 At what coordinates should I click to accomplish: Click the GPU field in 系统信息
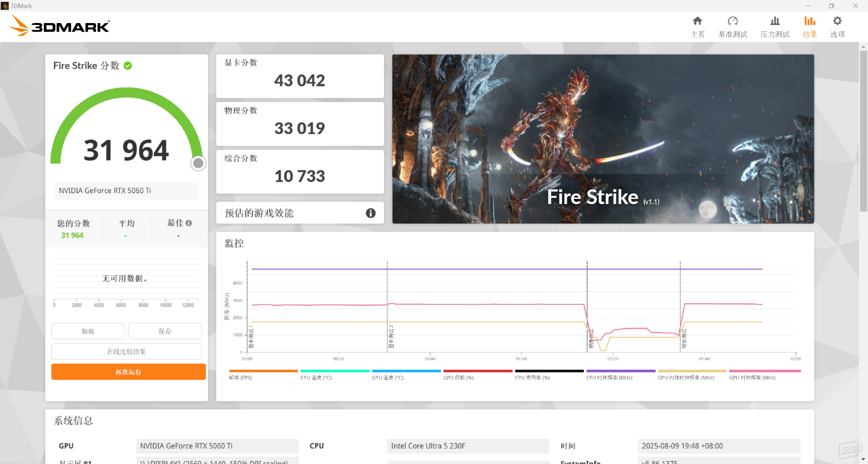pyautogui.click(x=217, y=446)
